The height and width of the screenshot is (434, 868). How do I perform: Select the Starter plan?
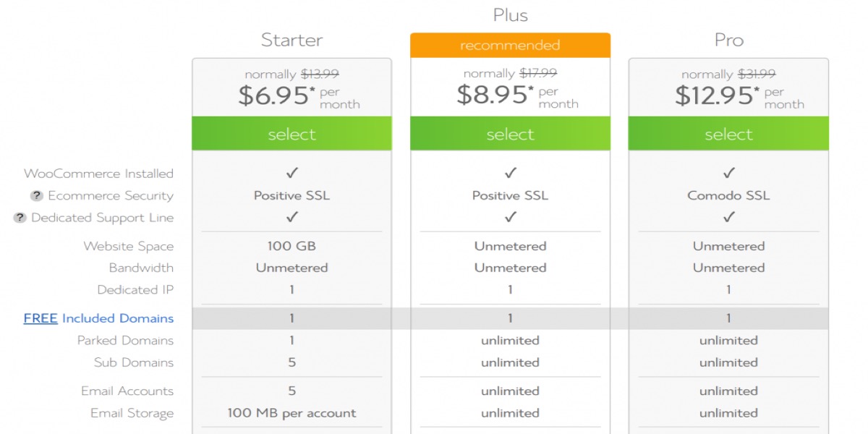pyautogui.click(x=292, y=134)
